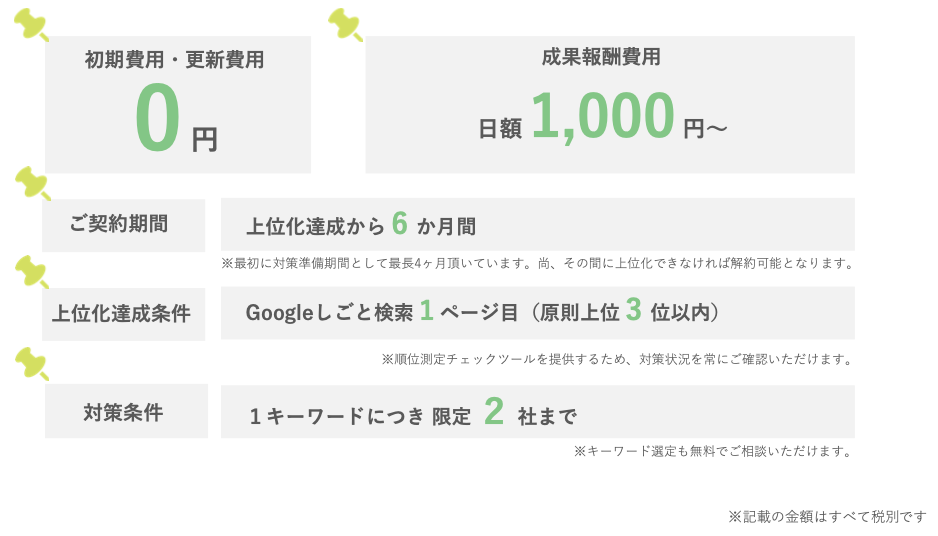938x536 pixels.
Task: Click the ご契約期間 label box
Action: click(123, 225)
